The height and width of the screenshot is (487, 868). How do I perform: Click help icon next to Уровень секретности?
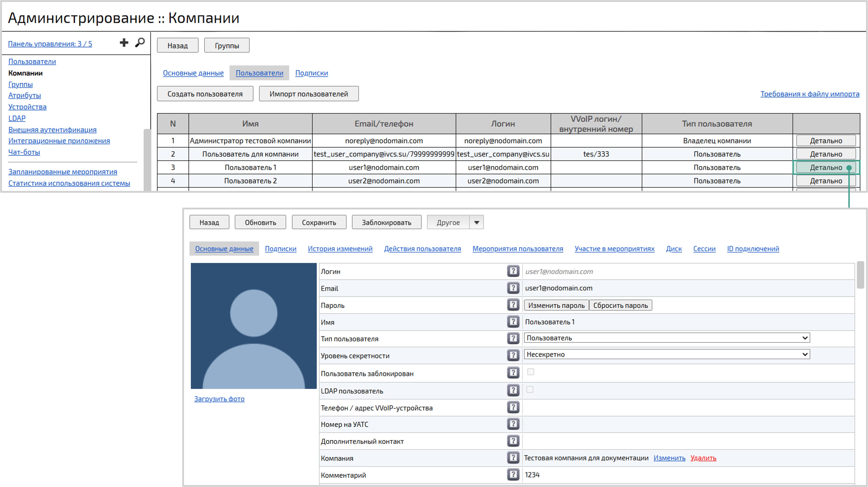coord(513,355)
